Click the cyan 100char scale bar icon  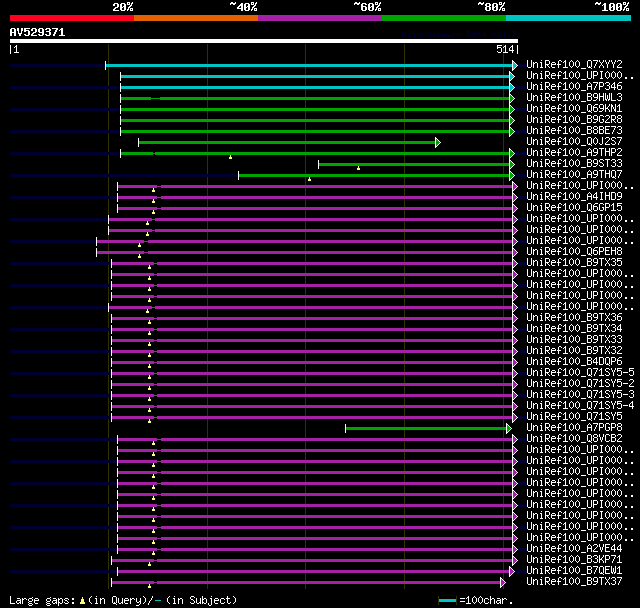[x=448, y=600]
